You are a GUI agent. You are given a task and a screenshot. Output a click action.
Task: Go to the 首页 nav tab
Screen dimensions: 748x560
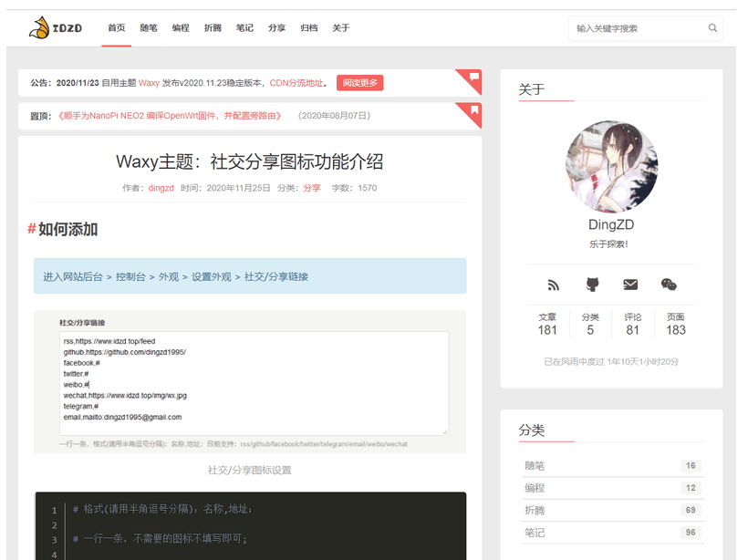[117, 28]
